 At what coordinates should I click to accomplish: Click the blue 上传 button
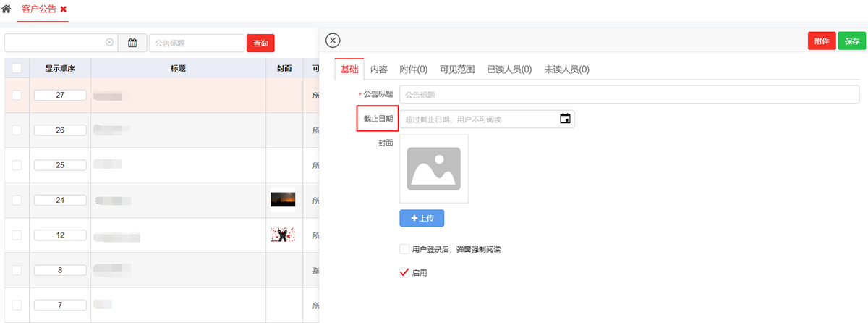(422, 218)
